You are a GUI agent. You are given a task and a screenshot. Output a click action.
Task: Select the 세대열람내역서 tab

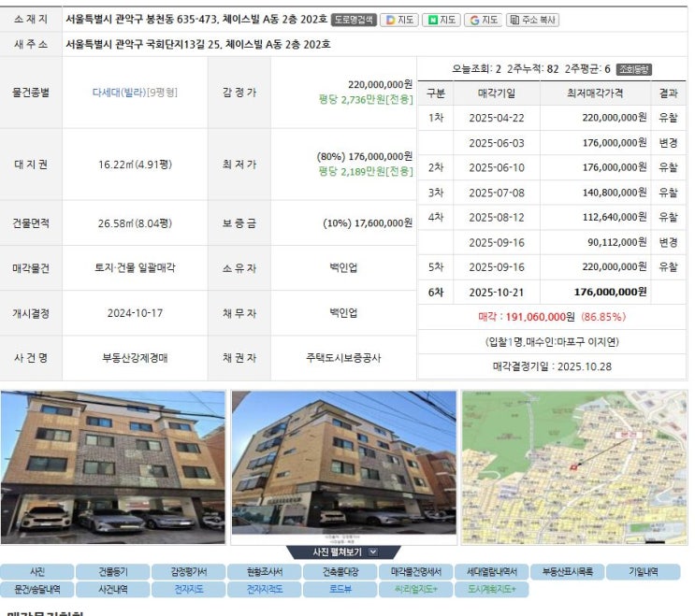click(x=492, y=572)
